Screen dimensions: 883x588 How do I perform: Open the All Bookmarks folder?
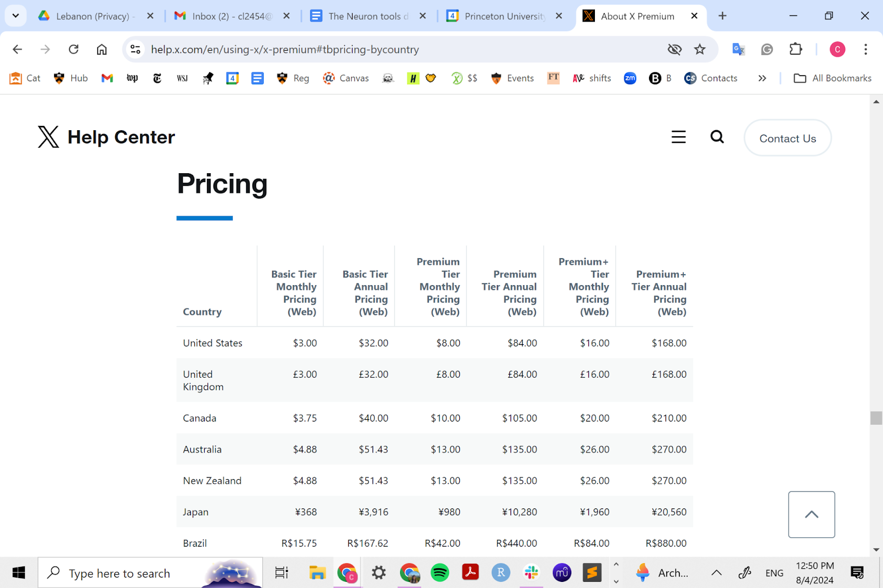point(833,78)
